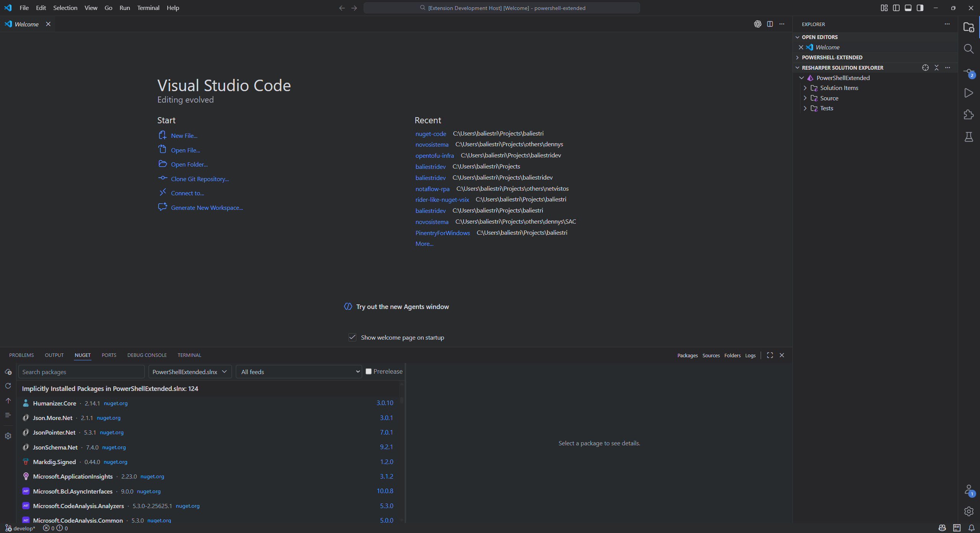Toggle bottom Panel visibility in title bar
The width and height of the screenshot is (980, 533).
pos(908,8)
